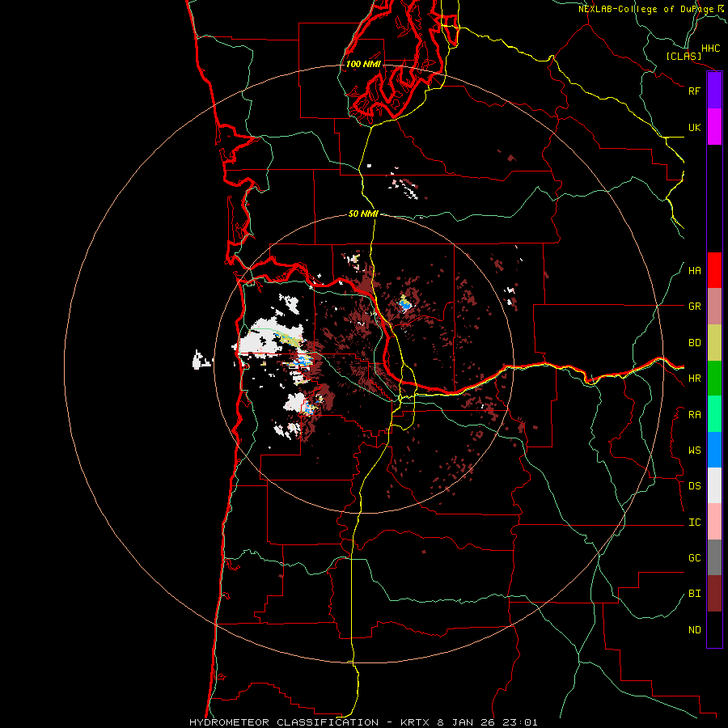Click the 'IC' legend label text
728x728 pixels.
694,523
